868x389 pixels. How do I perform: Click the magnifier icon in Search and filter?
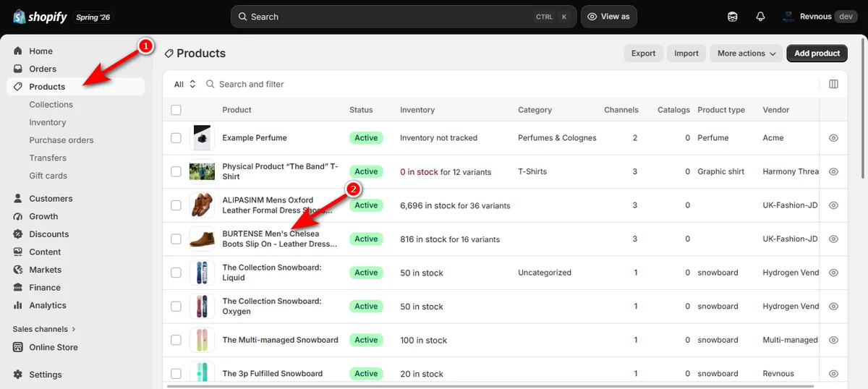coord(210,84)
